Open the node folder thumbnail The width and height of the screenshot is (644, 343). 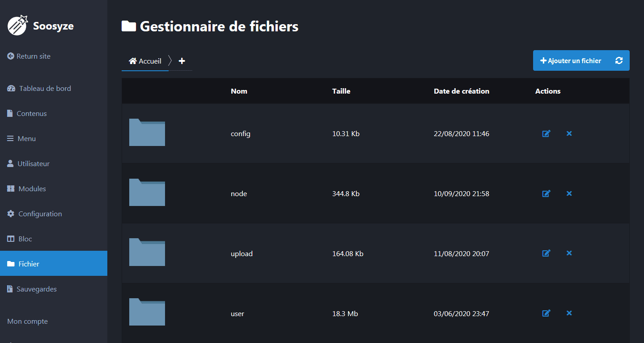click(147, 193)
